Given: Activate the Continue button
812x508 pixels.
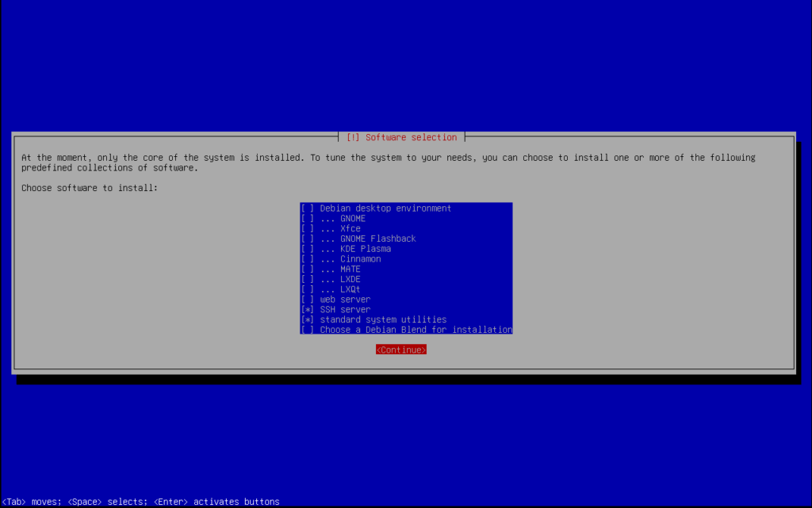Looking at the screenshot, I should (x=401, y=349).
